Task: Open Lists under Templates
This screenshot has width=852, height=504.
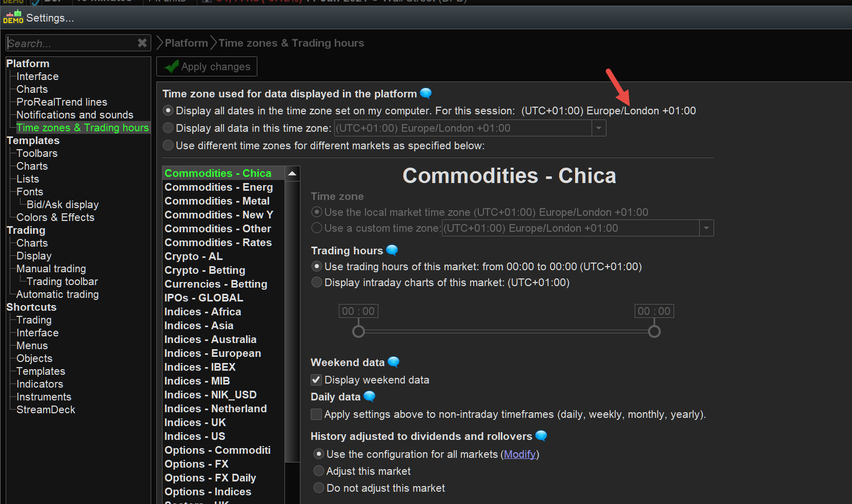Action: (28, 179)
